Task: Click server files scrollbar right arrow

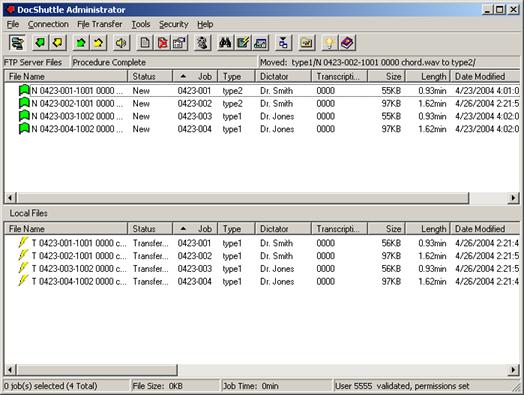Action: coord(513,198)
